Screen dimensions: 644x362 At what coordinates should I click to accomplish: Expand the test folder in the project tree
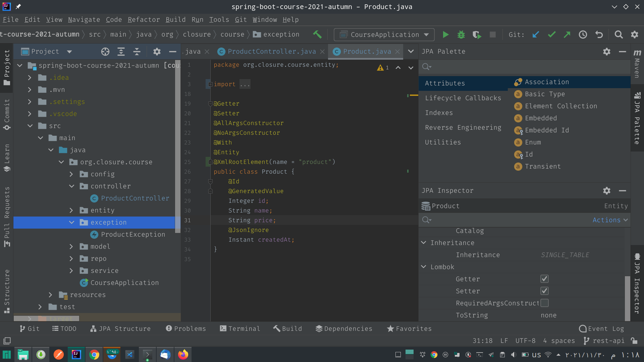click(x=40, y=307)
